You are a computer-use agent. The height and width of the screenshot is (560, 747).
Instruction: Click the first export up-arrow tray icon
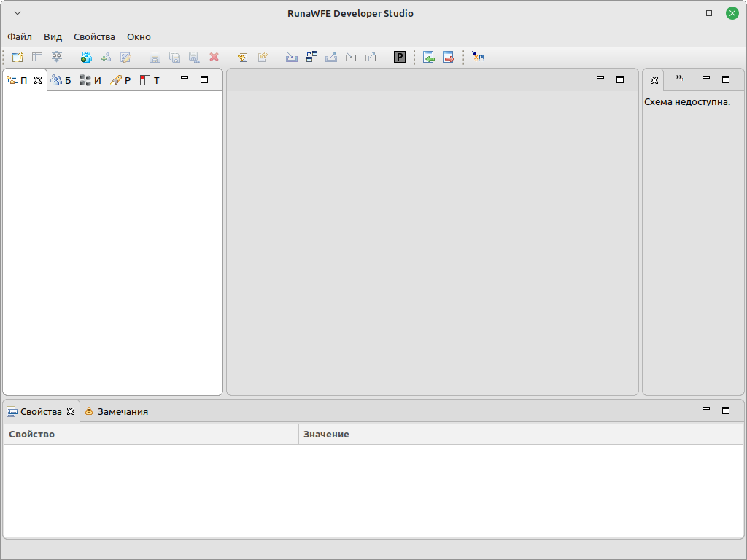(331, 57)
